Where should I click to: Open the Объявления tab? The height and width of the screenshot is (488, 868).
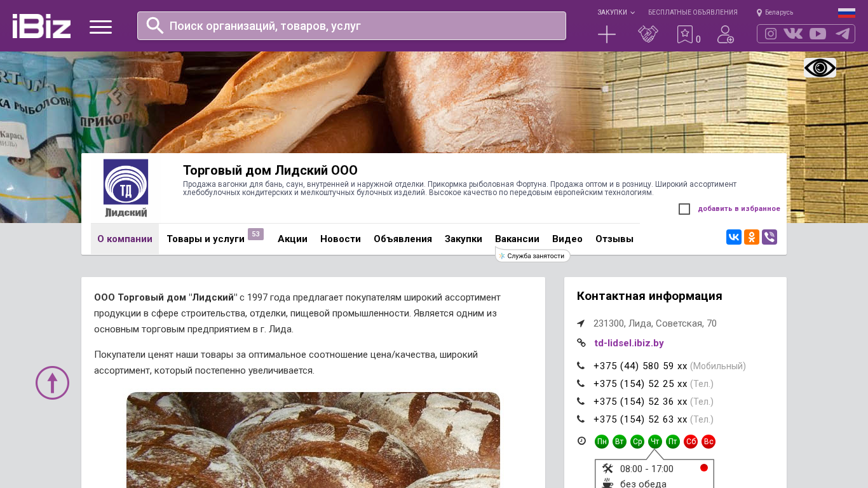tap(403, 239)
